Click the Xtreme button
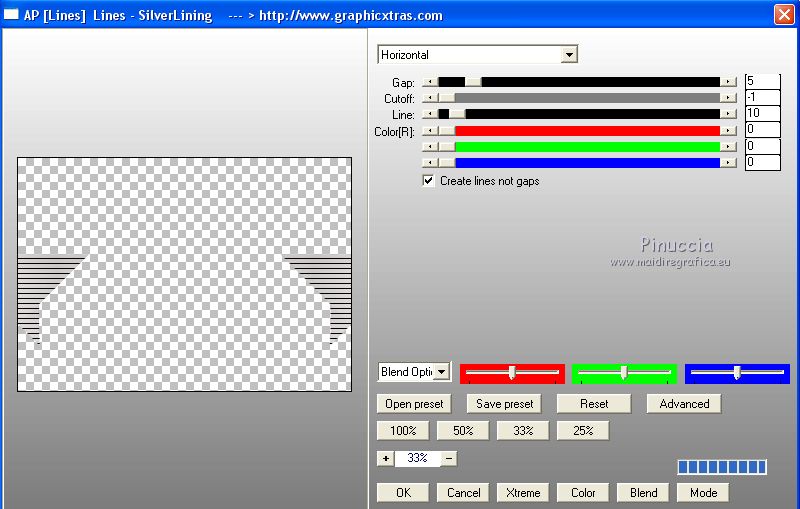800x509 pixels. (523, 493)
